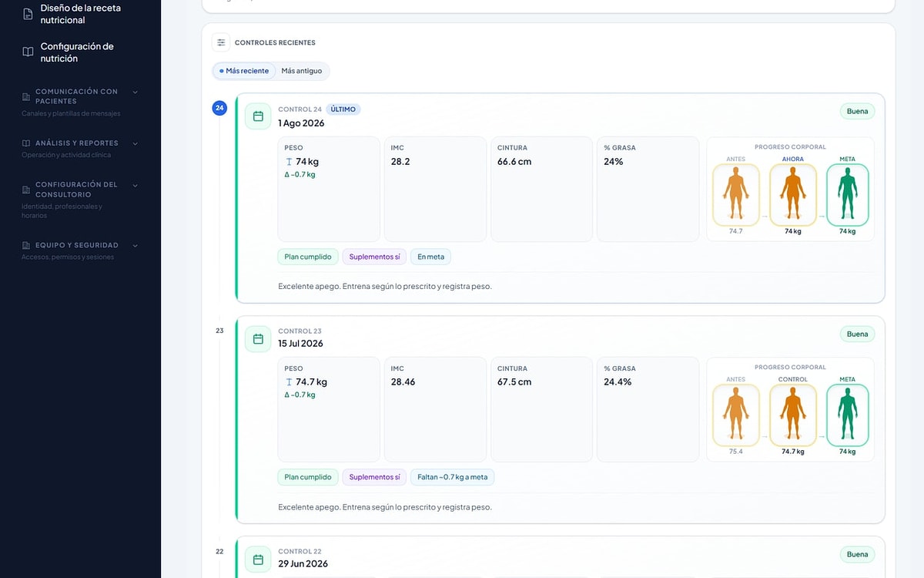Click Análisis y reportes section icon

tap(26, 143)
